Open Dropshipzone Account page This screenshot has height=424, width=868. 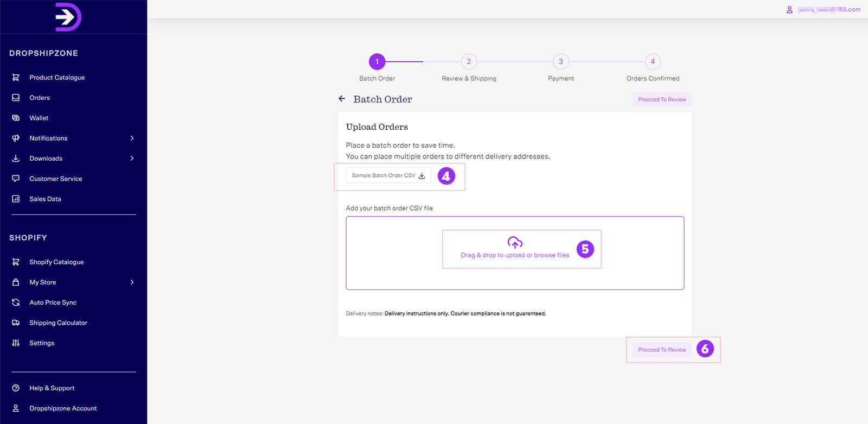(63, 408)
